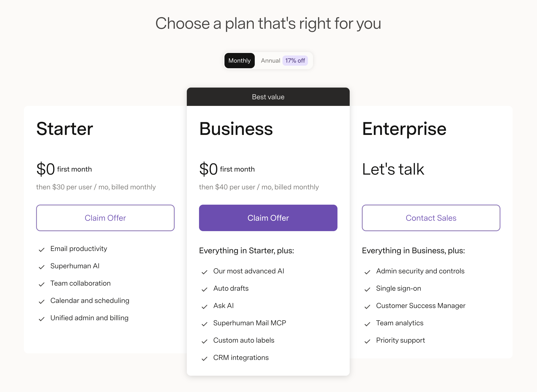Click the 17% off badge
This screenshot has height=392, width=537.
[x=295, y=61]
